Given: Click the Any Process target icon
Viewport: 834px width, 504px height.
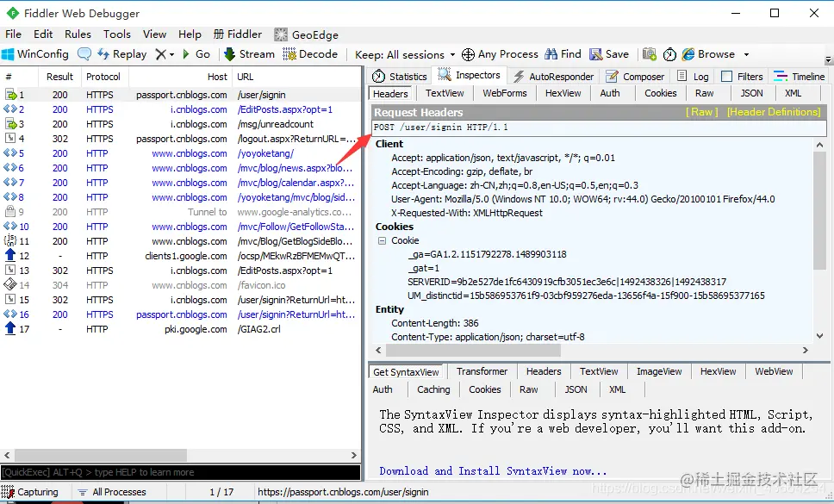Looking at the screenshot, I should [468, 54].
